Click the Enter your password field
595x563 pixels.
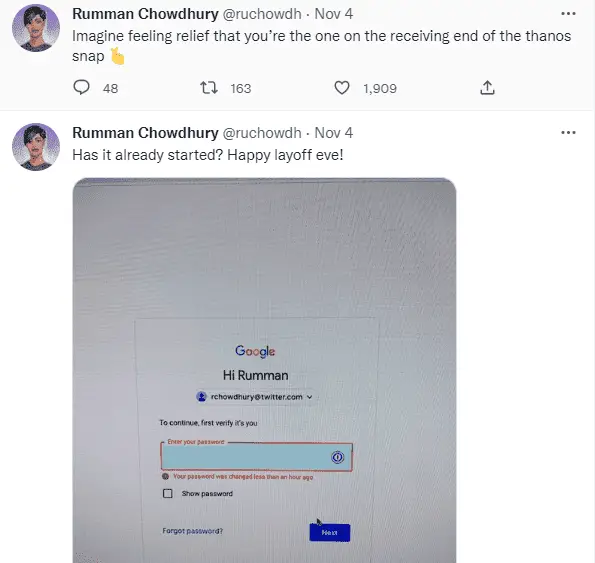pos(257,457)
